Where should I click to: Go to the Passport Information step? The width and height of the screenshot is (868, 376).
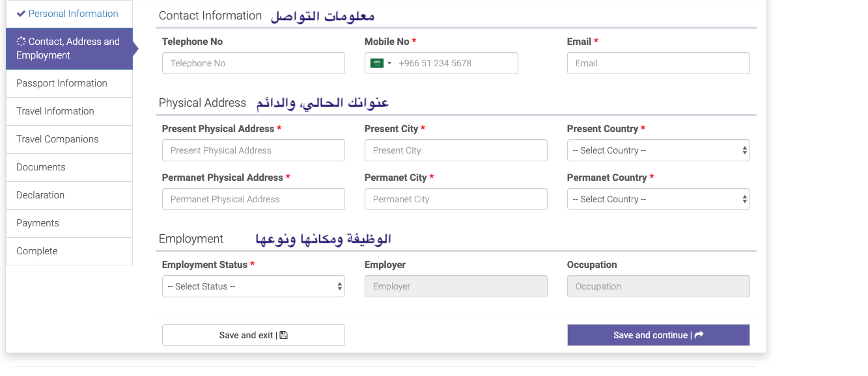click(62, 83)
